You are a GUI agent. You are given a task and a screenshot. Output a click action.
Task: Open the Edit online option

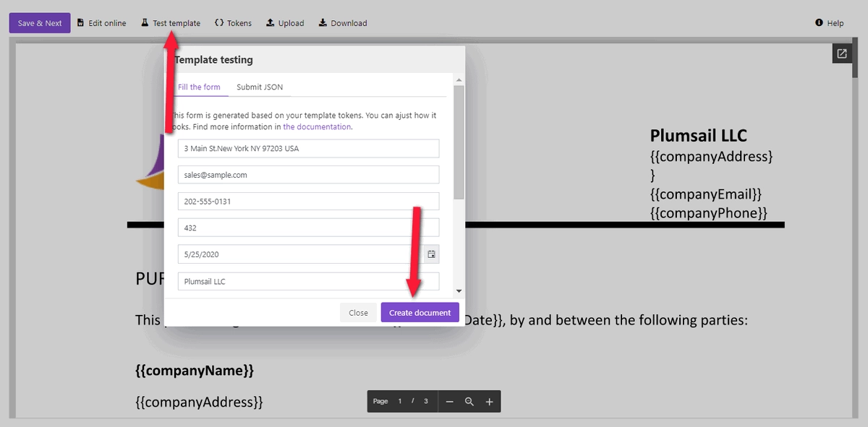pos(101,23)
